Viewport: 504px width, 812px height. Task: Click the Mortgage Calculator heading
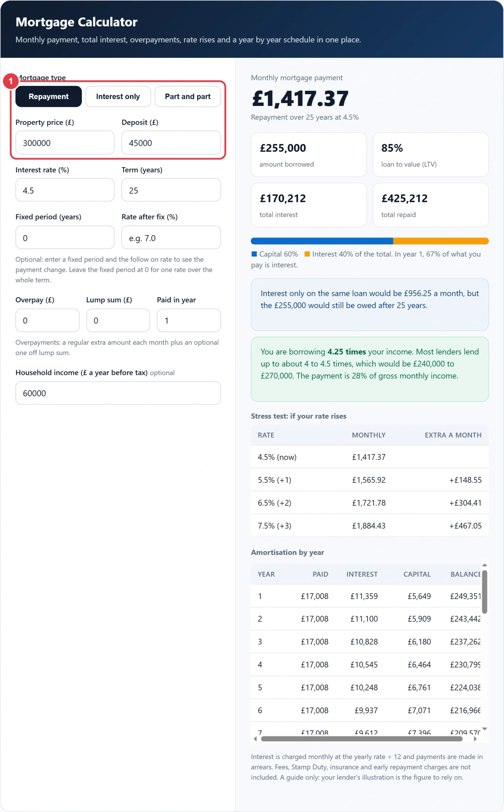pos(76,22)
